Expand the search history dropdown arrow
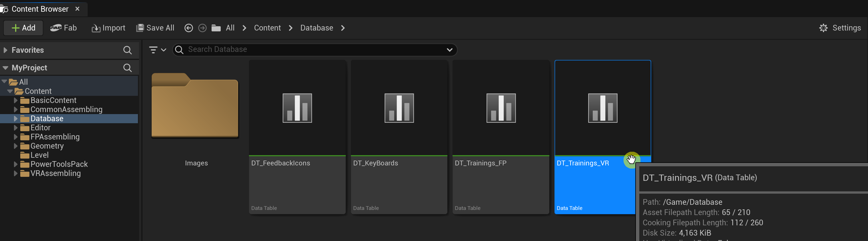Viewport: 868px width, 241px height. pyautogui.click(x=449, y=50)
